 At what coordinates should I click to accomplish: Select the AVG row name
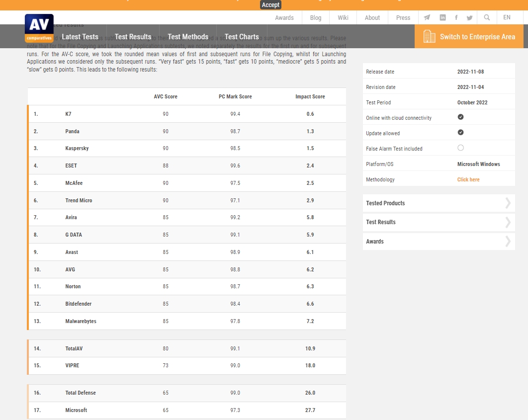point(70,269)
